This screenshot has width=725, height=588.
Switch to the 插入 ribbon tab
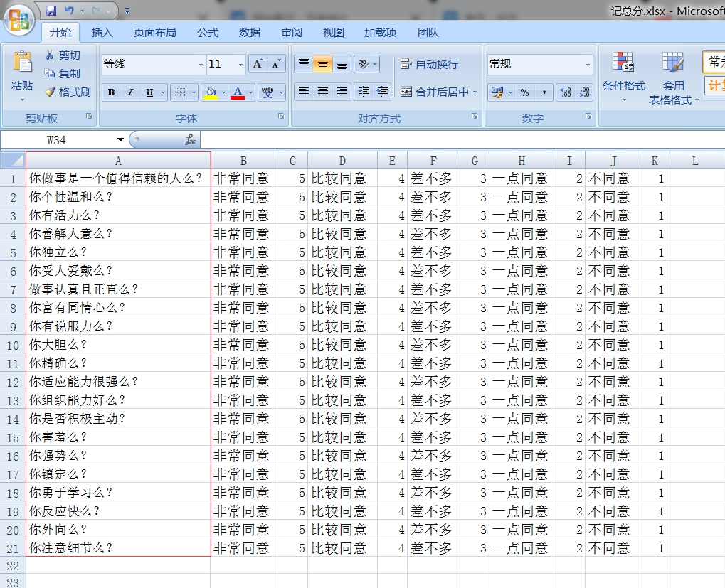coord(102,33)
